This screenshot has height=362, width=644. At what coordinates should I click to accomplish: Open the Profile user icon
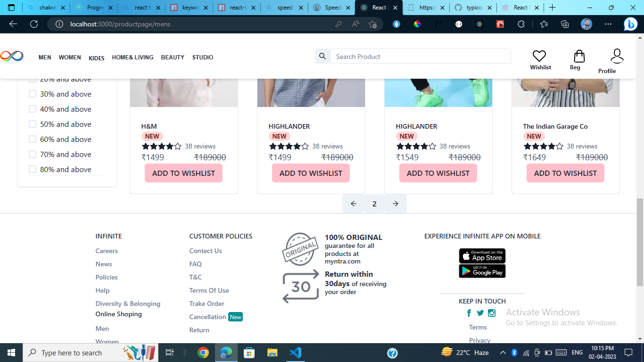pyautogui.click(x=617, y=56)
